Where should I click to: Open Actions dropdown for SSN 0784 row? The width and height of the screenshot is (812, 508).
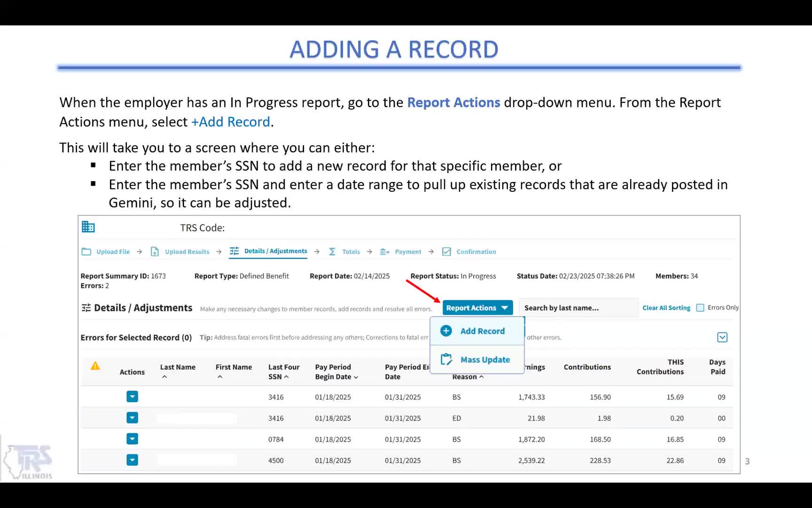[x=132, y=439]
